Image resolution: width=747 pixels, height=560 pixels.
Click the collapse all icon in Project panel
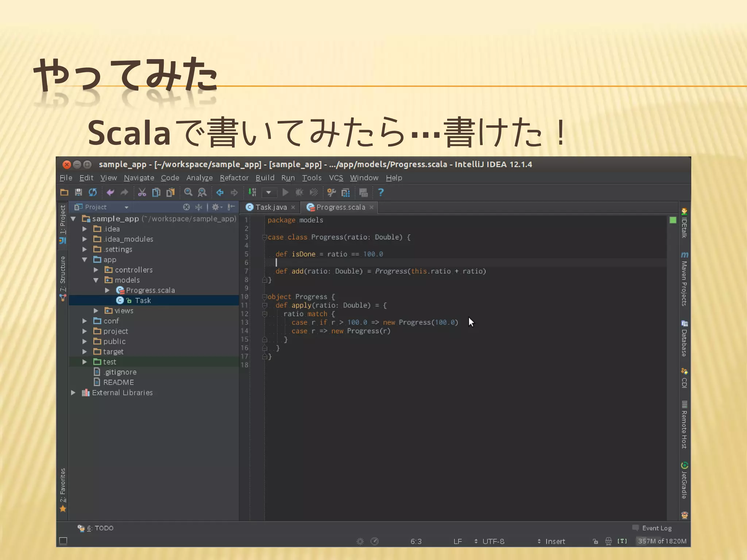199,207
